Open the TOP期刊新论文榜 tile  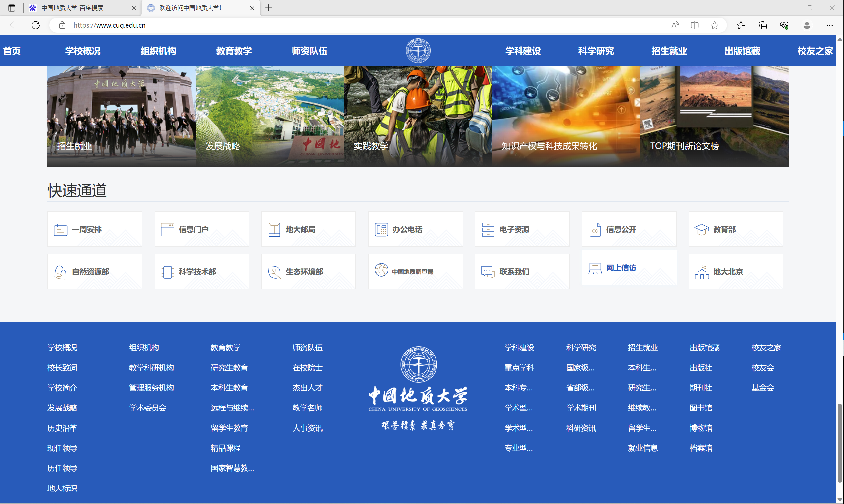click(x=715, y=116)
